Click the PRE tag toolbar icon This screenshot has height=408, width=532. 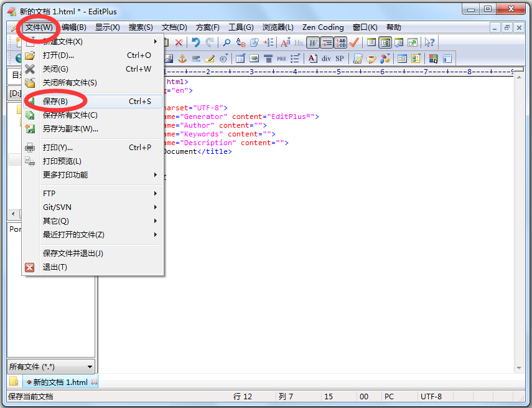(x=282, y=58)
